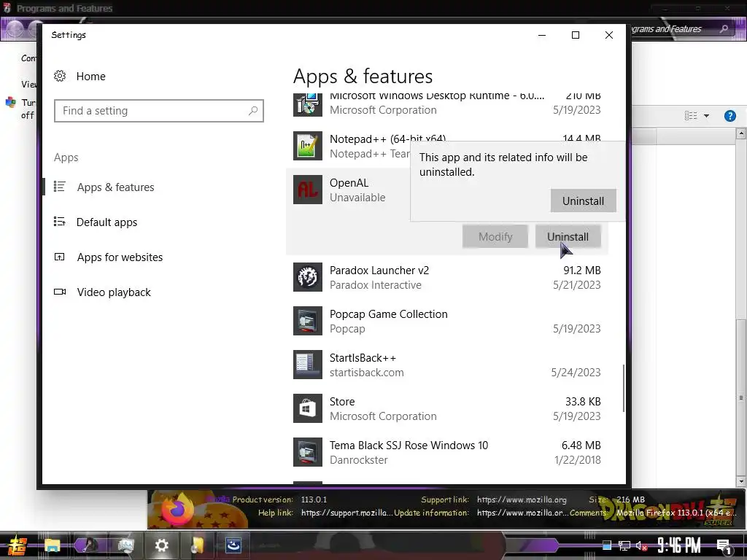Screen dimensions: 747x560
Task: Click the red OpenAL app icon
Action: tap(307, 190)
